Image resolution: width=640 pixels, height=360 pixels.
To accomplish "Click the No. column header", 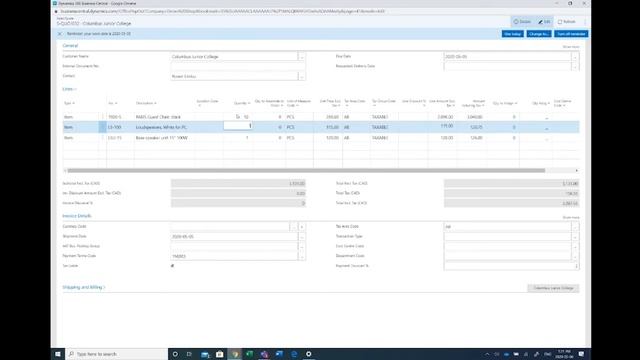I will click(113, 103).
